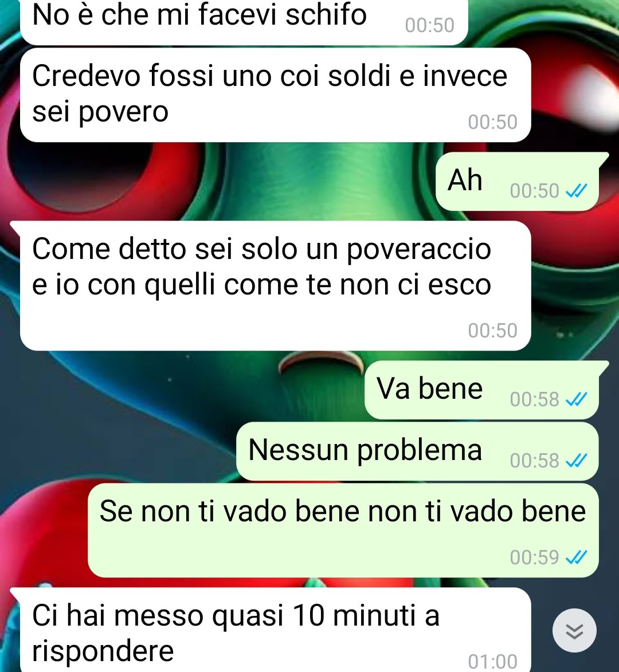The width and height of the screenshot is (619, 672).
Task: Select the 'Come detto sei solo un poveraccio' message
Action: pyautogui.click(x=275, y=285)
